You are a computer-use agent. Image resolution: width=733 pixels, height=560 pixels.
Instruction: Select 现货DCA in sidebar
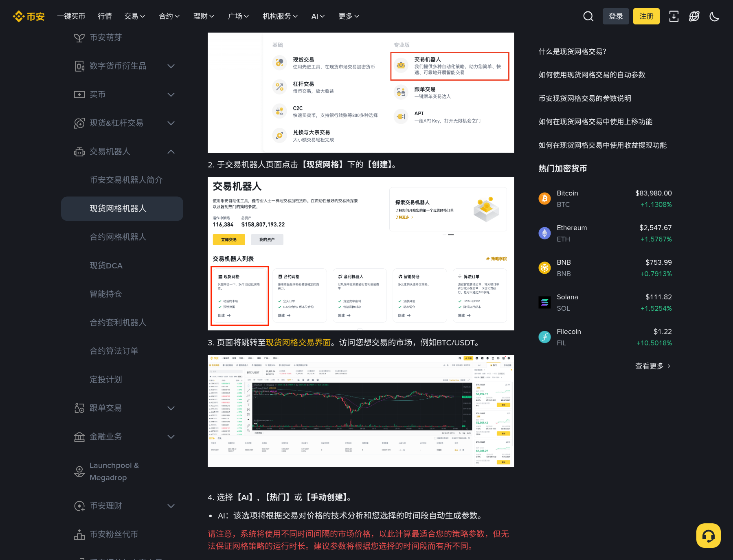coord(106,266)
